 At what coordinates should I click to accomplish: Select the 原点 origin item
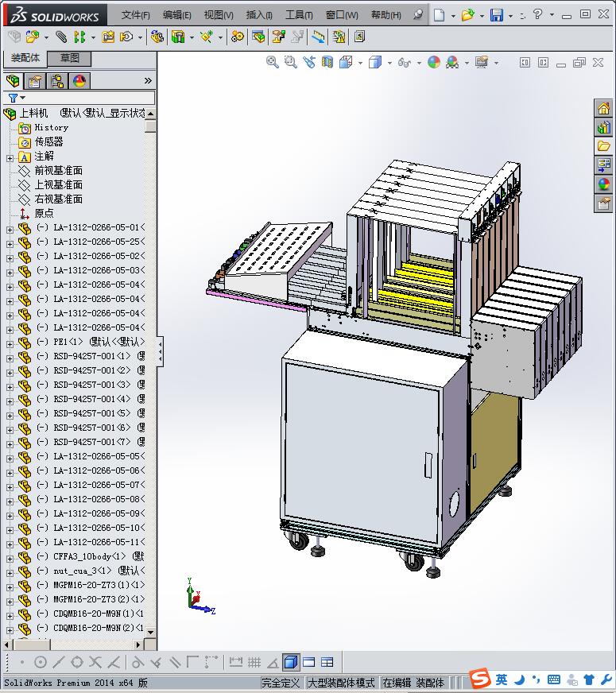pyautogui.click(x=44, y=214)
